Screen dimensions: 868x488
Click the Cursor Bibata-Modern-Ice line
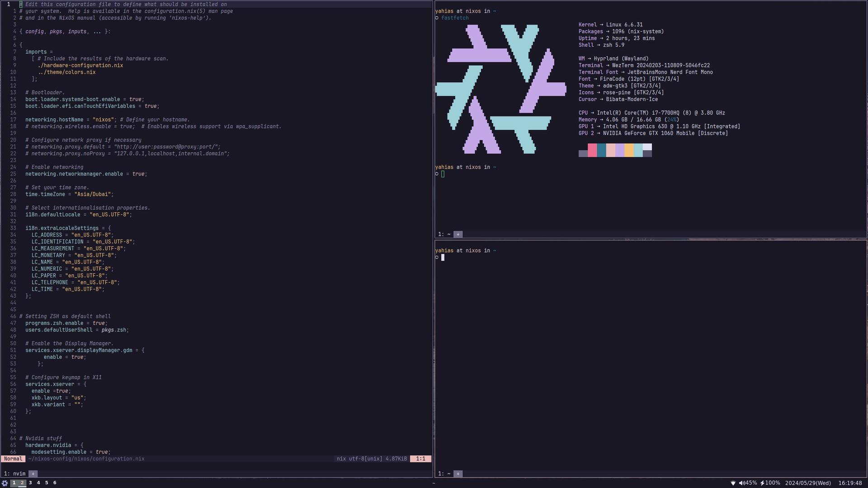click(618, 99)
